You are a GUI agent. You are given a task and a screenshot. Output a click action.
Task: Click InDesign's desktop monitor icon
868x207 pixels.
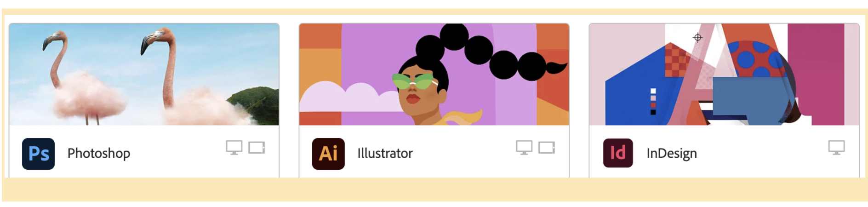pyautogui.click(x=837, y=148)
